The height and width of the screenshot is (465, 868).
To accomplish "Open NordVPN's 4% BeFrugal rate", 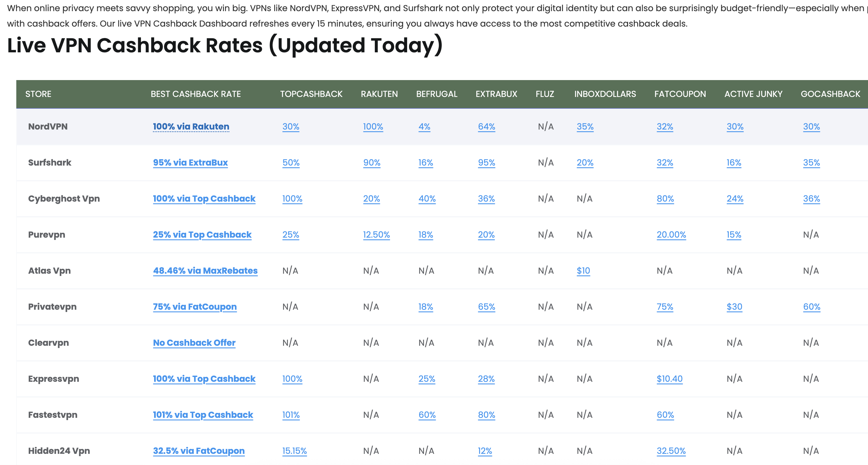I will [x=425, y=127].
